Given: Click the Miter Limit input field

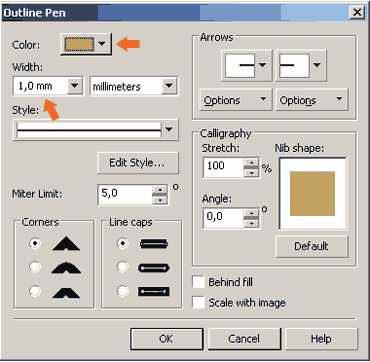Looking at the screenshot, I should coord(125,195).
